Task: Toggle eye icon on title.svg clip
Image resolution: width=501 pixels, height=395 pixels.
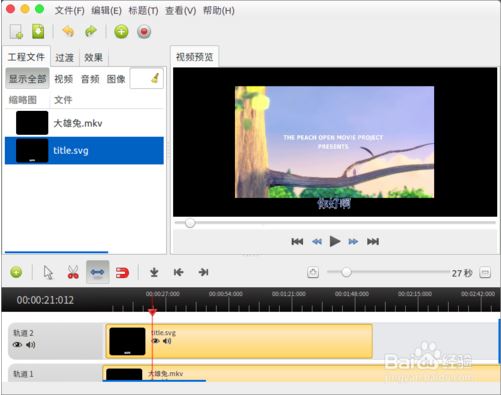Action: coord(155,341)
